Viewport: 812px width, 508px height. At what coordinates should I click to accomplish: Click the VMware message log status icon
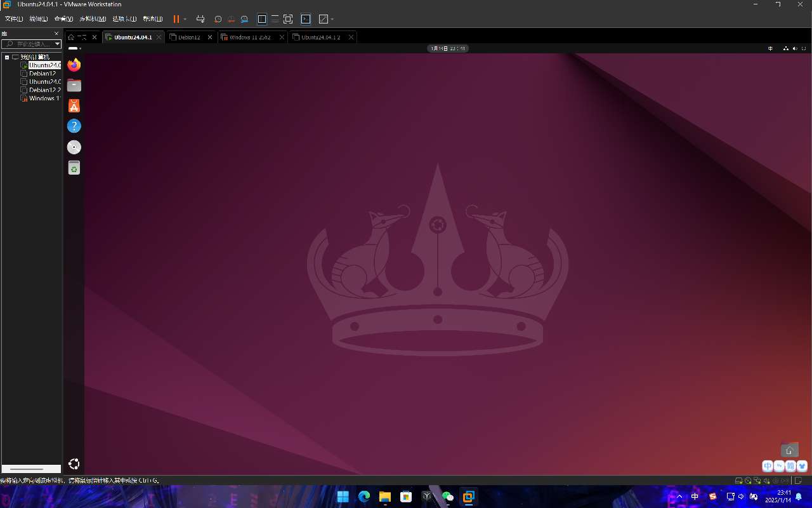tap(799, 481)
